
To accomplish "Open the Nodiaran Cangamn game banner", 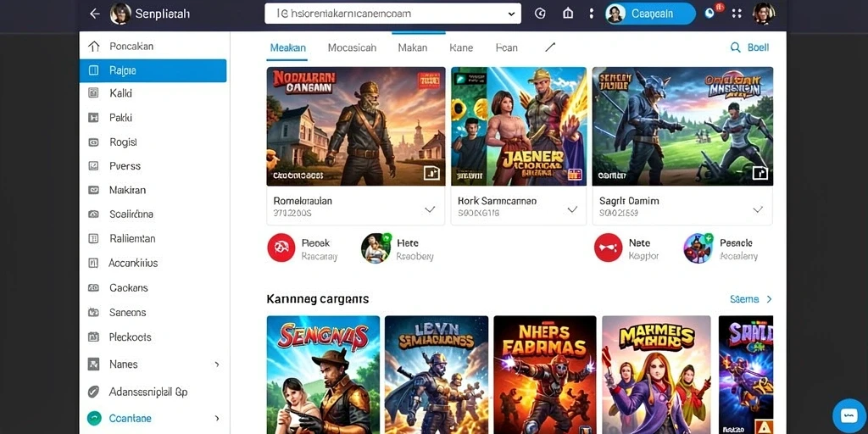I will [x=356, y=126].
